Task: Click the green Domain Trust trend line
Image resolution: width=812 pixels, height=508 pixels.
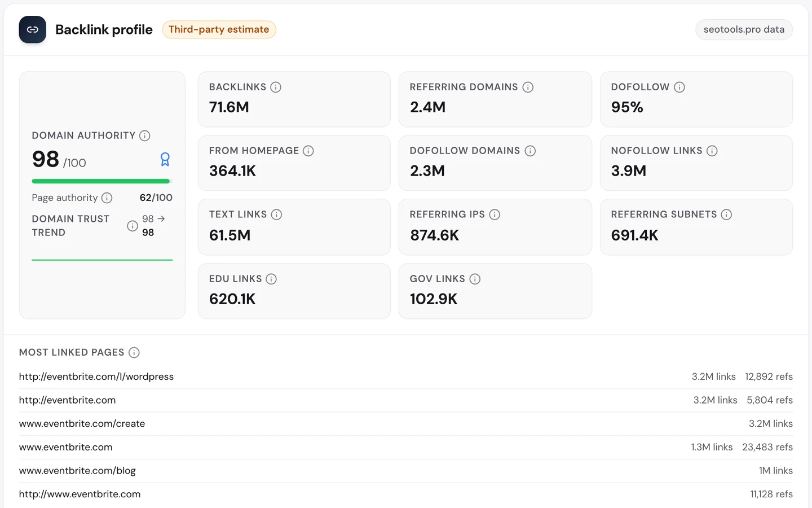Action: [102, 260]
